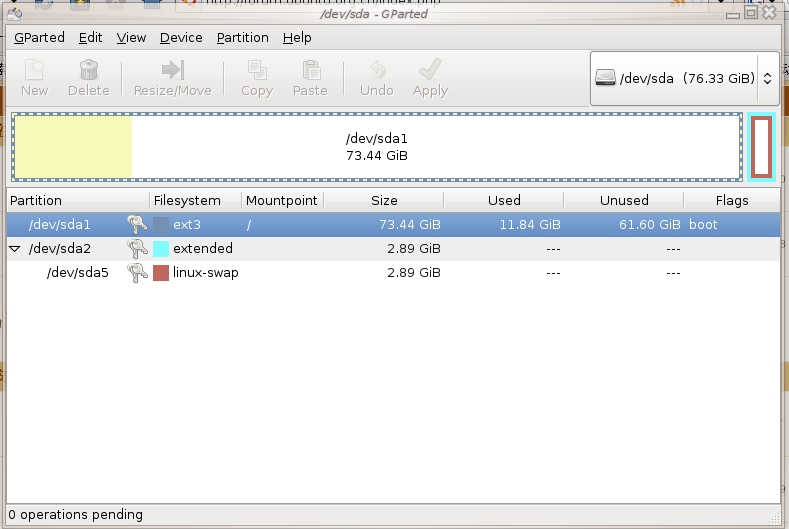Screen dimensions: 789x529
Task: Sort by the Size column header
Action: (x=384, y=200)
